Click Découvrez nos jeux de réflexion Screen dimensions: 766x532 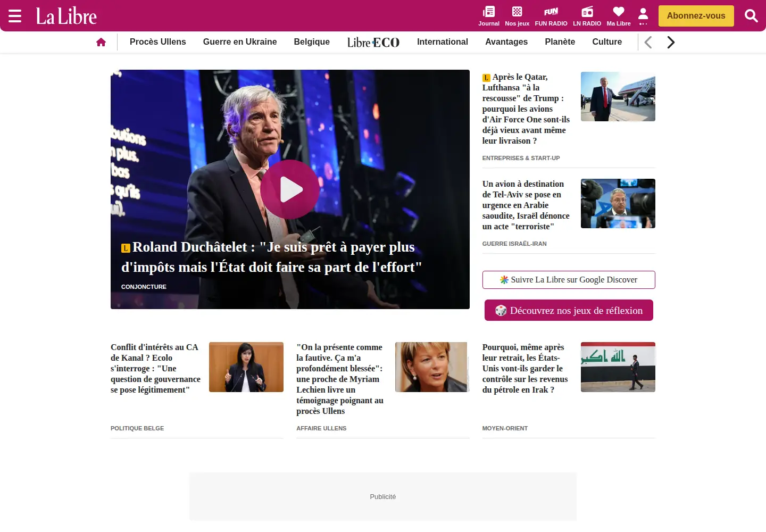click(569, 310)
